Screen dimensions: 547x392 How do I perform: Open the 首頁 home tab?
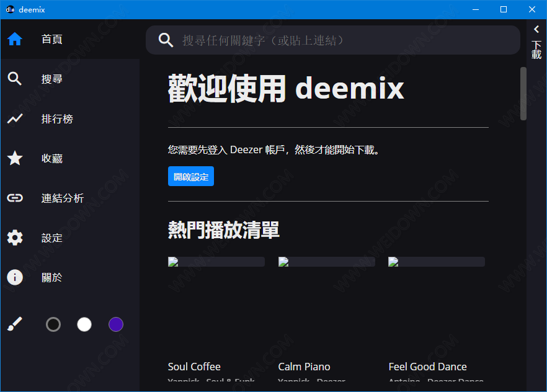click(69, 39)
